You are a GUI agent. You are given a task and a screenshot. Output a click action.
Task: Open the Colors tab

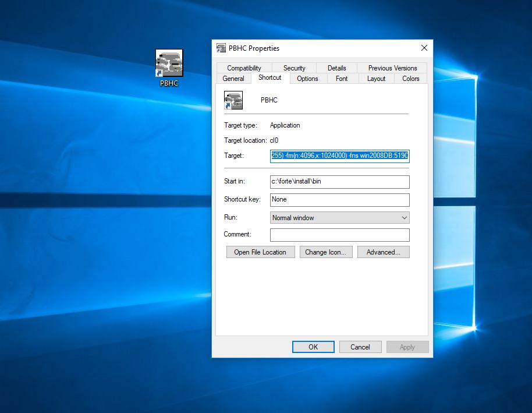point(410,79)
